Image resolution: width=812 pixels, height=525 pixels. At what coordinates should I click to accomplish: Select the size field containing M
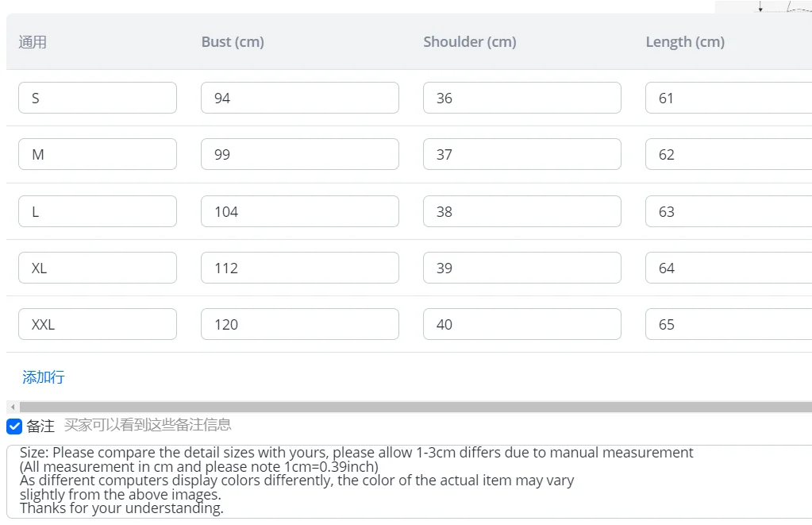pos(98,154)
